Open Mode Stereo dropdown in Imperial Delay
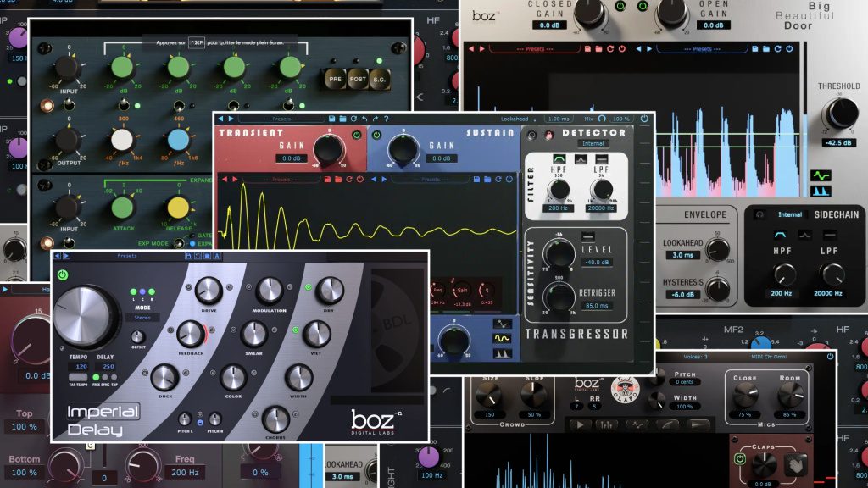This screenshot has height=488, width=868. [x=142, y=318]
